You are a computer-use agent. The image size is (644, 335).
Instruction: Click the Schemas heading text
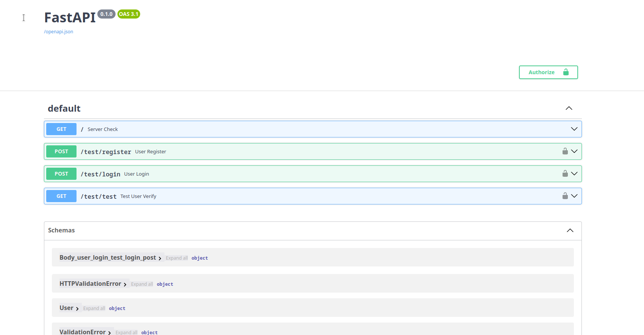(61, 230)
